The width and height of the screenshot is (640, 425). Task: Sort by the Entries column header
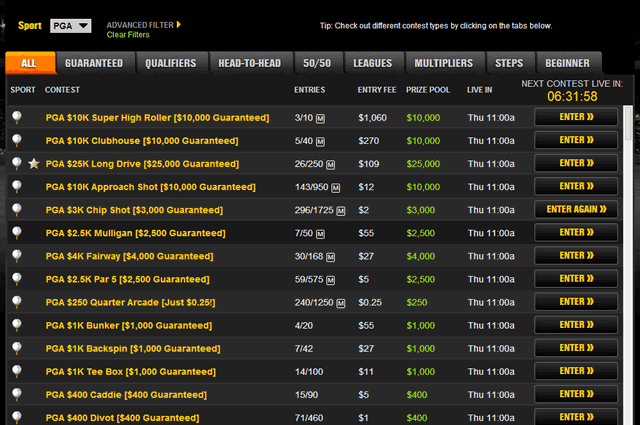pos(310,90)
